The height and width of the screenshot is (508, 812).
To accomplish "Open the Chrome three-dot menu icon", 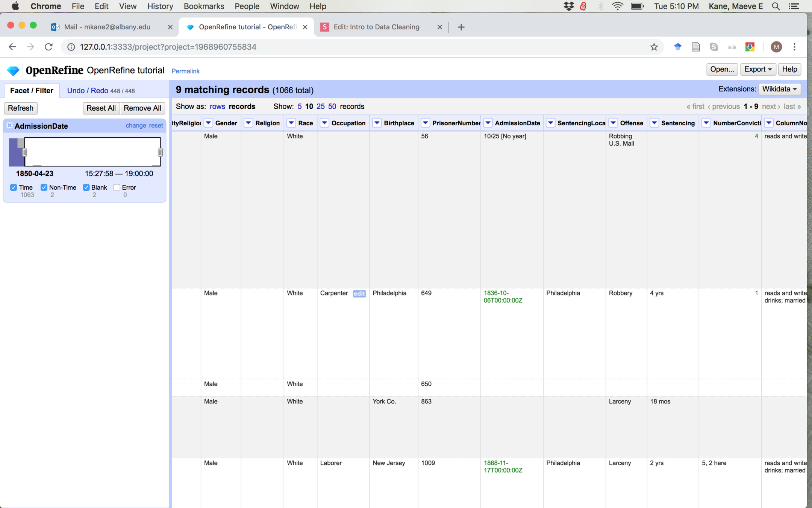I will tap(794, 47).
